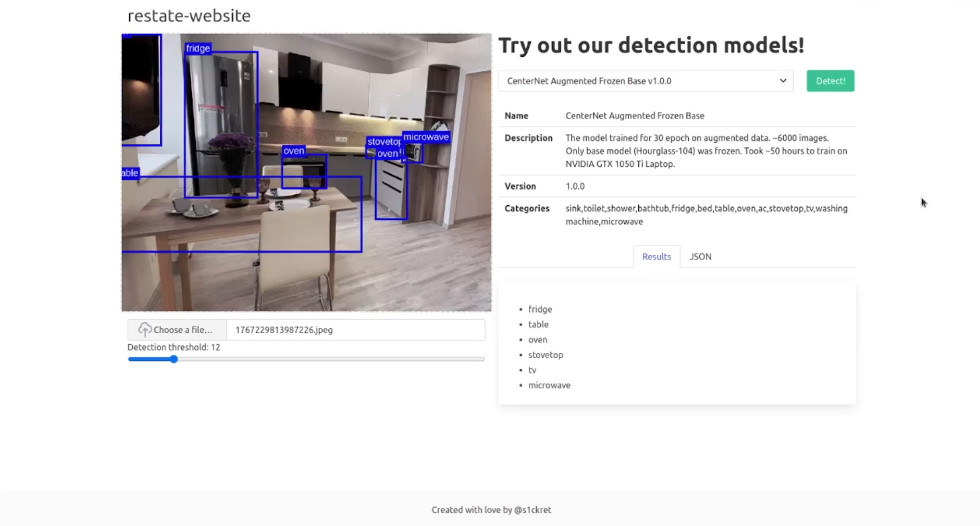Switch to the JSON tab
Screen dimensions: 980x526
(x=700, y=257)
